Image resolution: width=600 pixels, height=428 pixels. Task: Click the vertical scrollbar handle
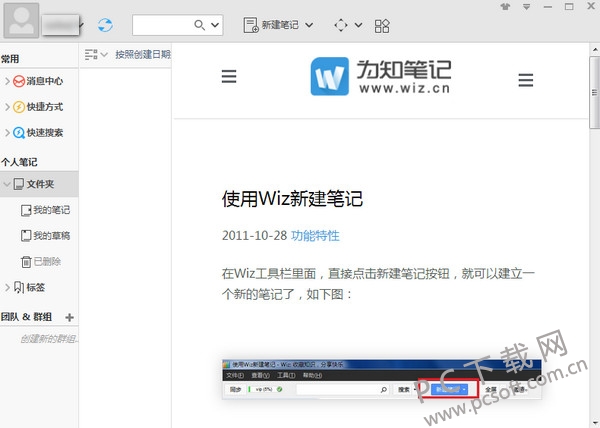(594, 93)
